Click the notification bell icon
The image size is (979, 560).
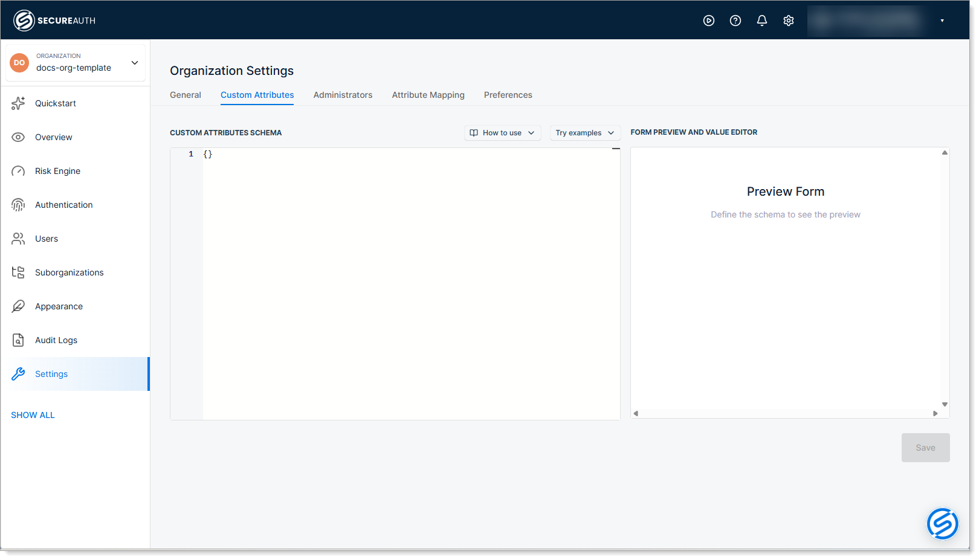[x=761, y=20]
